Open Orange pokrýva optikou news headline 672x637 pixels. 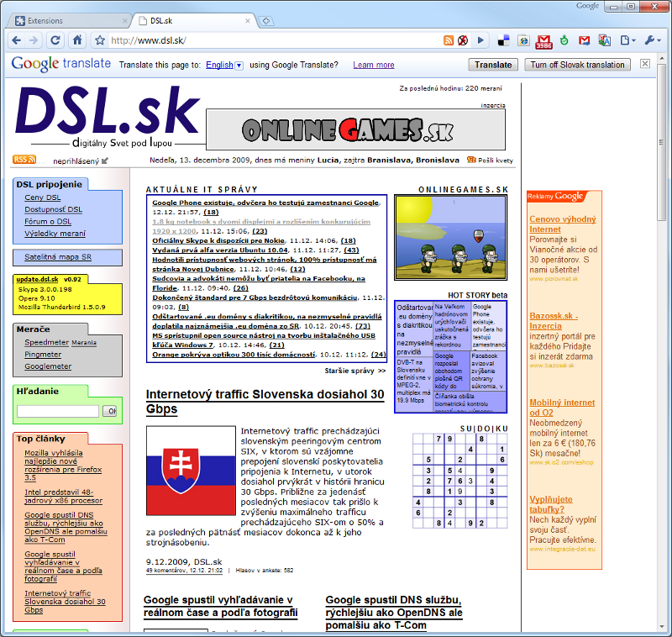pos(234,355)
